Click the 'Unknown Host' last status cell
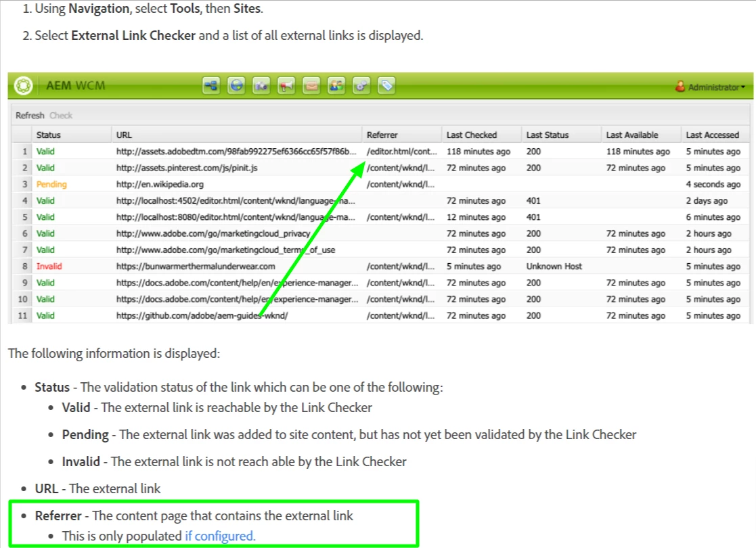Screen dimensions: 756x548 pyautogui.click(x=554, y=266)
